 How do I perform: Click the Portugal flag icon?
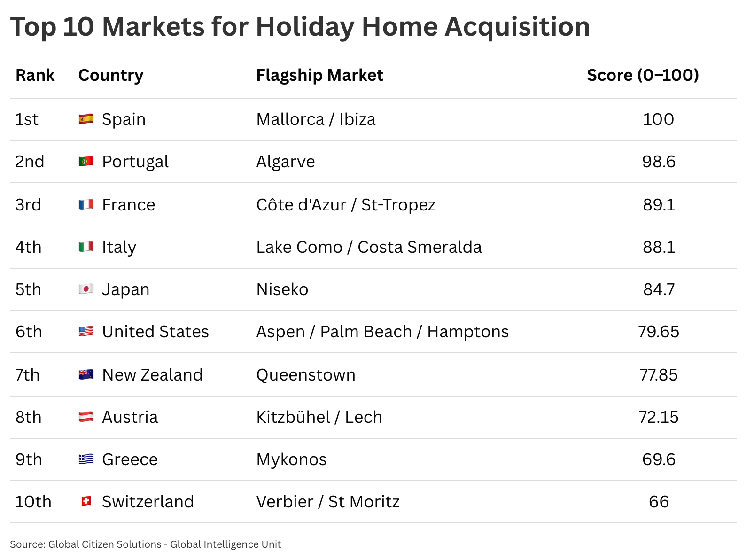[x=86, y=162]
